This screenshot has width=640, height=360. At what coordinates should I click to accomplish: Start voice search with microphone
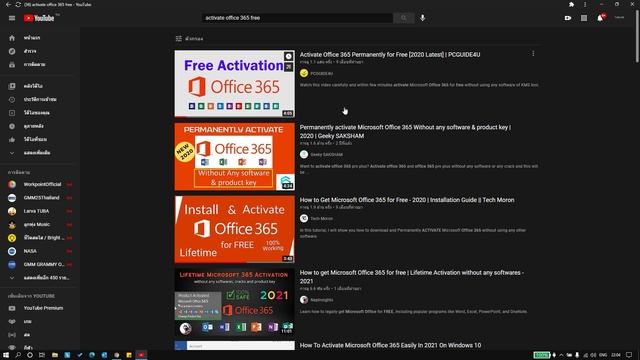pos(422,18)
